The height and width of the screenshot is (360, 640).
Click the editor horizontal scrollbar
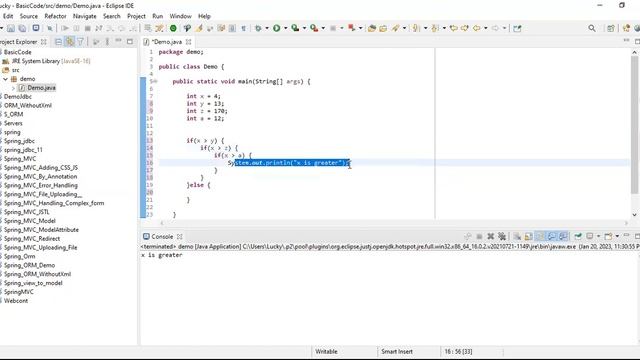tap(394, 223)
